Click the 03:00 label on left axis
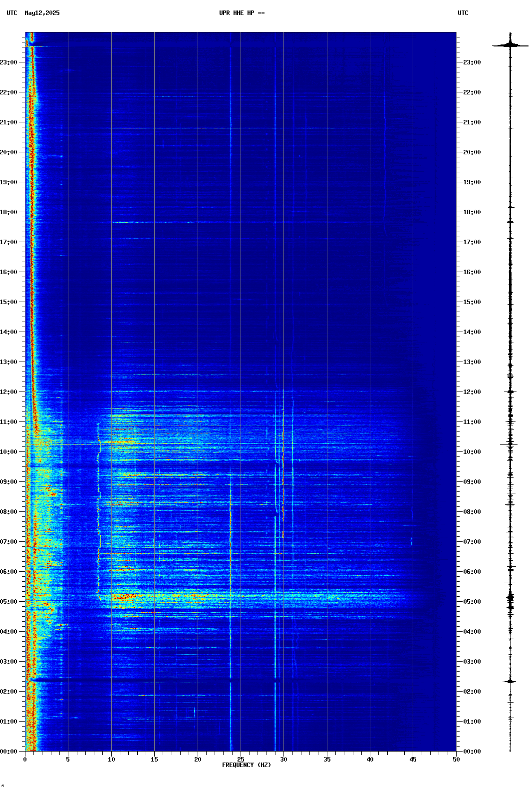The width and height of the screenshot is (532, 791). [x=8, y=662]
